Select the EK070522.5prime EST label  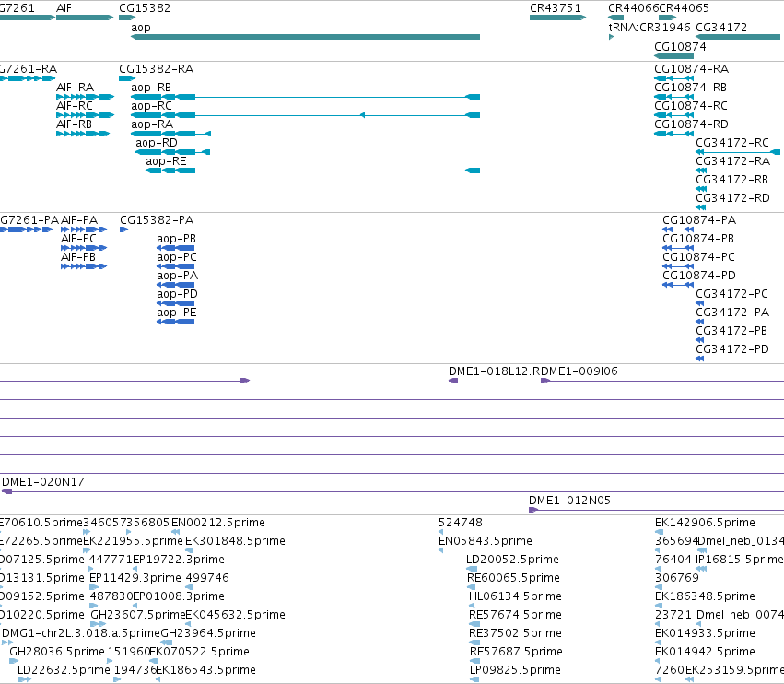[200, 653]
